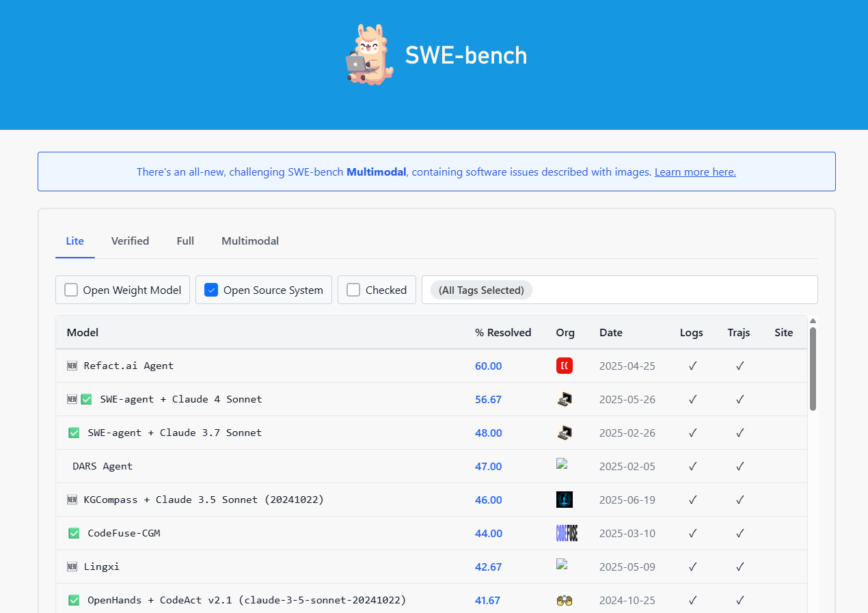
Task: Click the 60.00 resolved score
Action: [489, 366]
